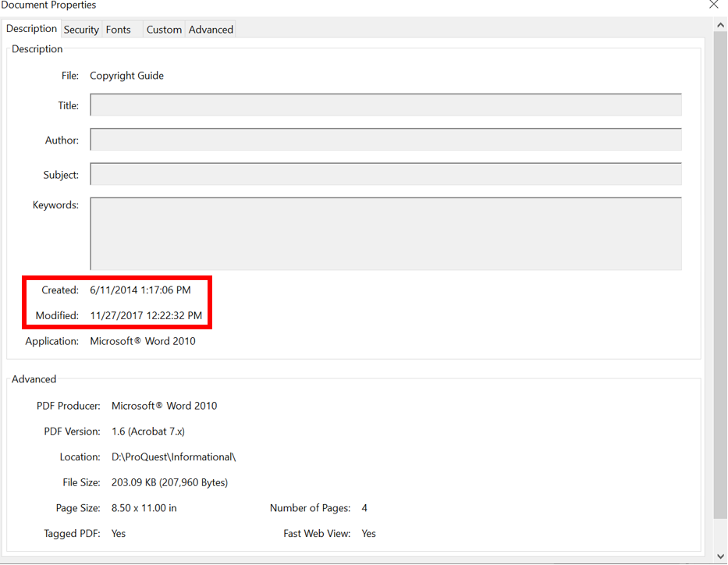Click the scrollbar up arrow
This screenshot has height=565, width=728.
pyautogui.click(x=721, y=26)
